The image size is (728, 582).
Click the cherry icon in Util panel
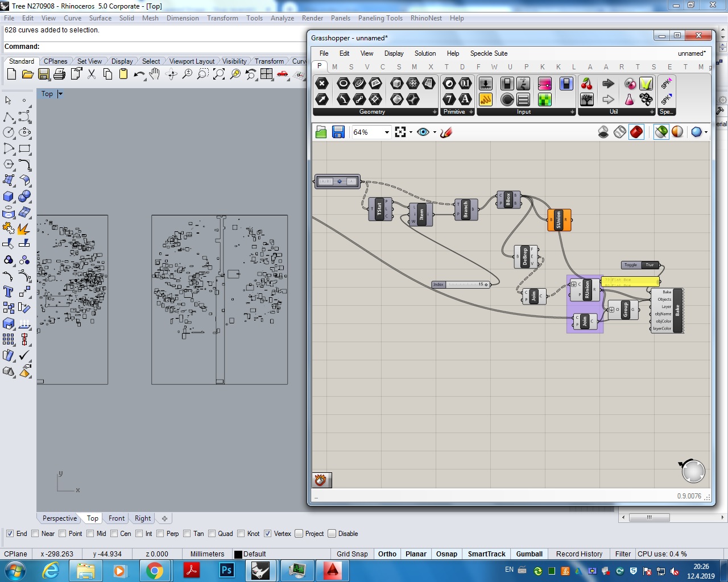click(x=587, y=84)
